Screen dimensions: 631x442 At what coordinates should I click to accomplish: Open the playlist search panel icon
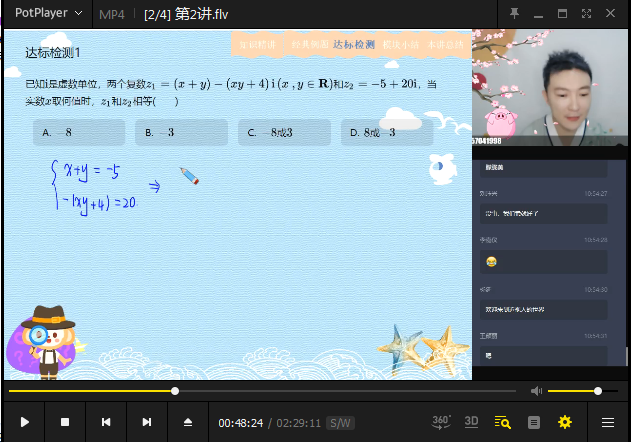coord(503,422)
